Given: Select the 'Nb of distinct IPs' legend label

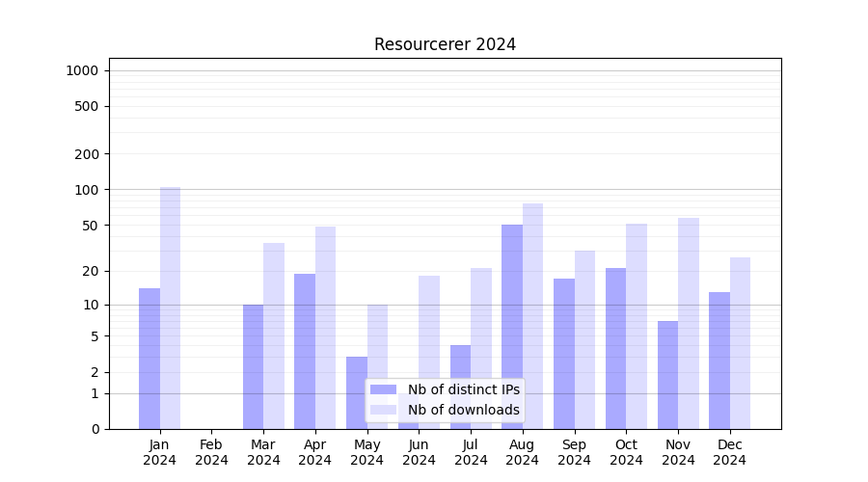Looking at the screenshot, I should coord(463,389).
